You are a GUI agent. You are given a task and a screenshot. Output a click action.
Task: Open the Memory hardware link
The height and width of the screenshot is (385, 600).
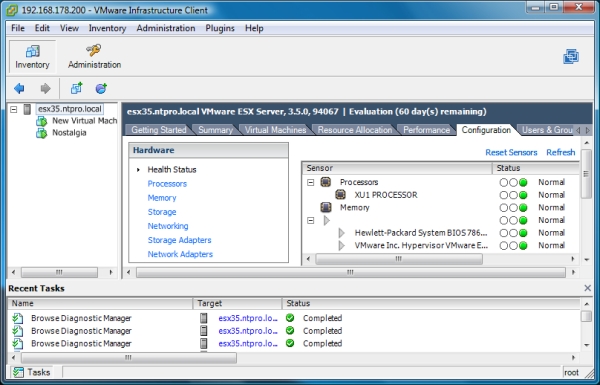click(x=162, y=198)
